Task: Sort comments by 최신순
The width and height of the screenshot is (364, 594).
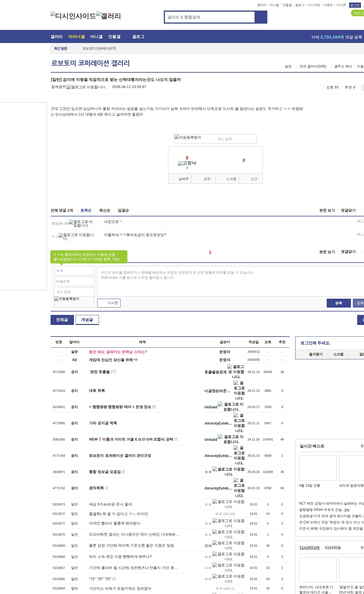Action: pos(105,210)
